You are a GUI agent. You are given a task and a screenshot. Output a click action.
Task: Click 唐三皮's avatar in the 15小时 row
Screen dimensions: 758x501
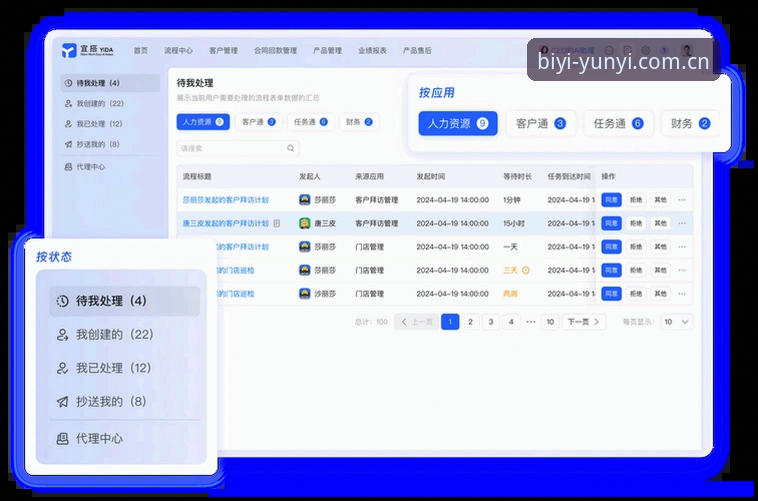[305, 223]
